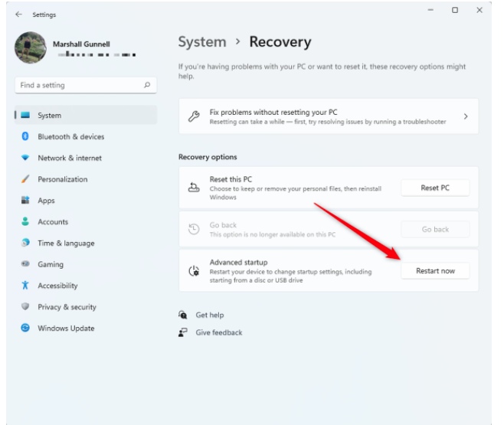504x425 pixels.
Task: Select System in the sidebar
Action: pos(49,116)
